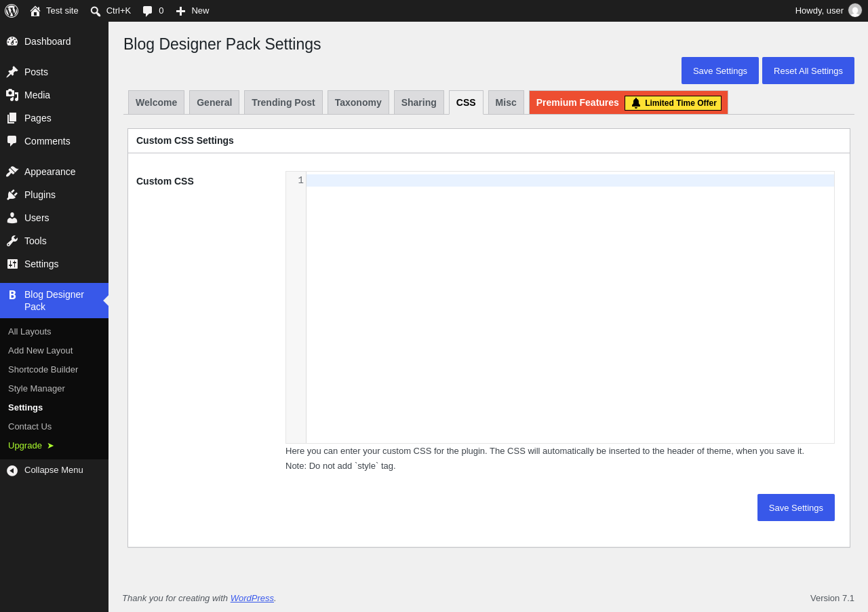Go to Pages in the sidebar
868x612 pixels.
tap(54, 118)
